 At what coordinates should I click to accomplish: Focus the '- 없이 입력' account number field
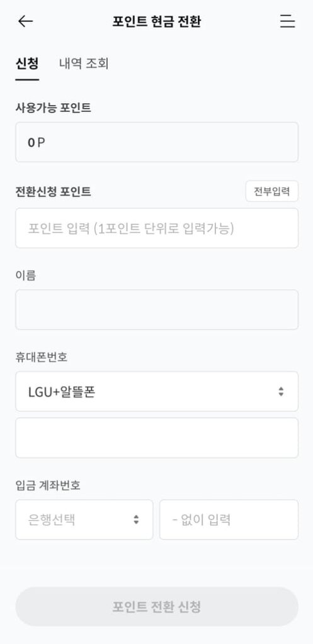click(x=229, y=519)
